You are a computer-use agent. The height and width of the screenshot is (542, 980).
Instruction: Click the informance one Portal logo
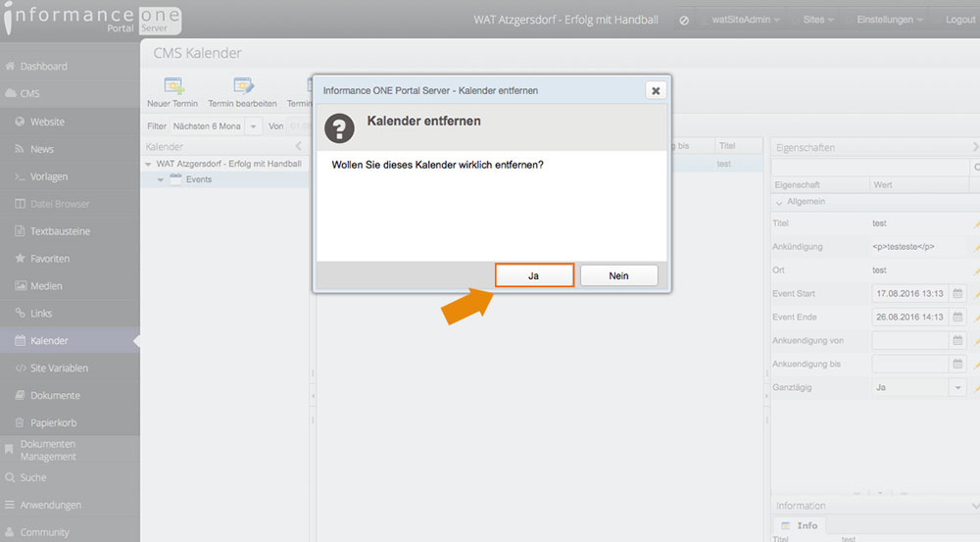[92, 19]
